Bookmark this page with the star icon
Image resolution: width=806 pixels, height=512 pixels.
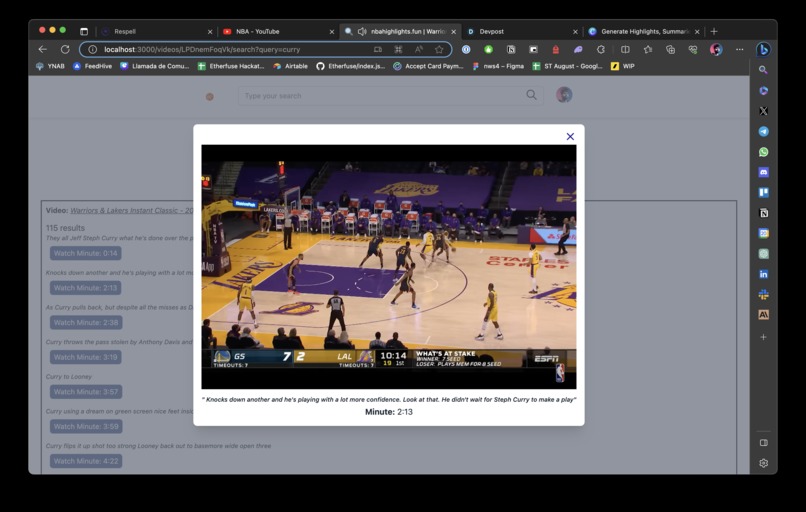[439, 49]
